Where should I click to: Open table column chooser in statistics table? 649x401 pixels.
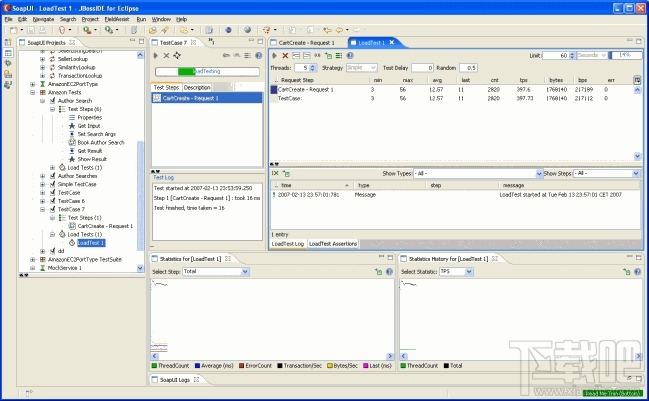click(x=637, y=80)
